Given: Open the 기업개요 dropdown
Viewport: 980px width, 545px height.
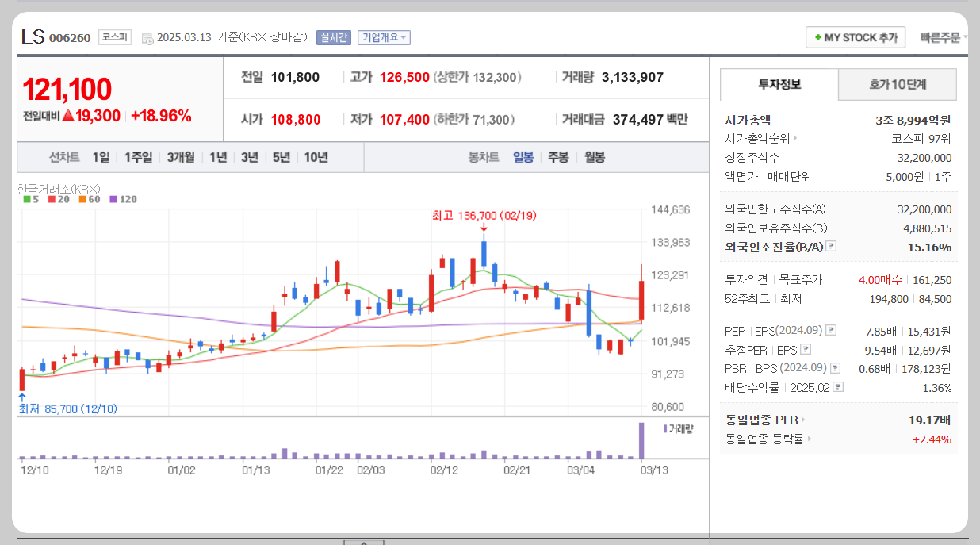Looking at the screenshot, I should (384, 37).
